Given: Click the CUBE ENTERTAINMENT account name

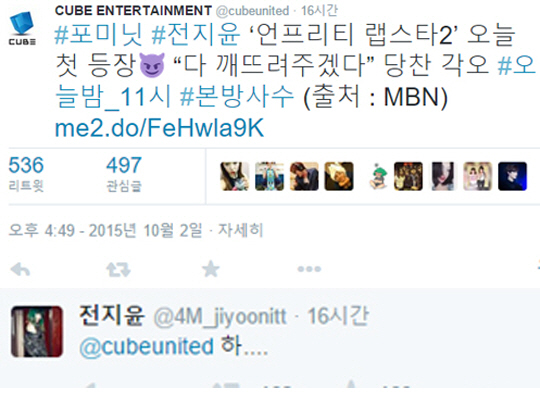Looking at the screenshot, I should [x=133, y=11].
